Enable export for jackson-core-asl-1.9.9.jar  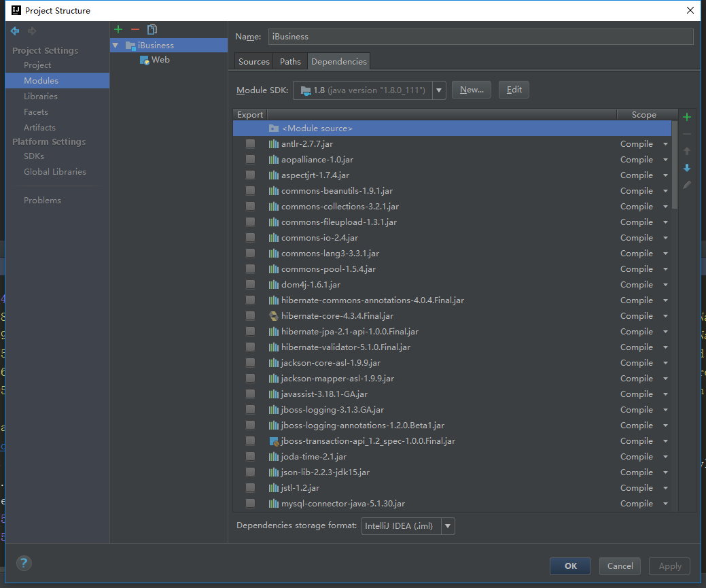250,362
